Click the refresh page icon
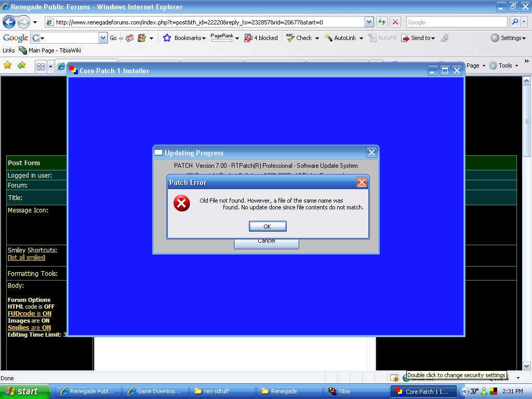Screen dimensions: 532x399 click(x=382, y=22)
